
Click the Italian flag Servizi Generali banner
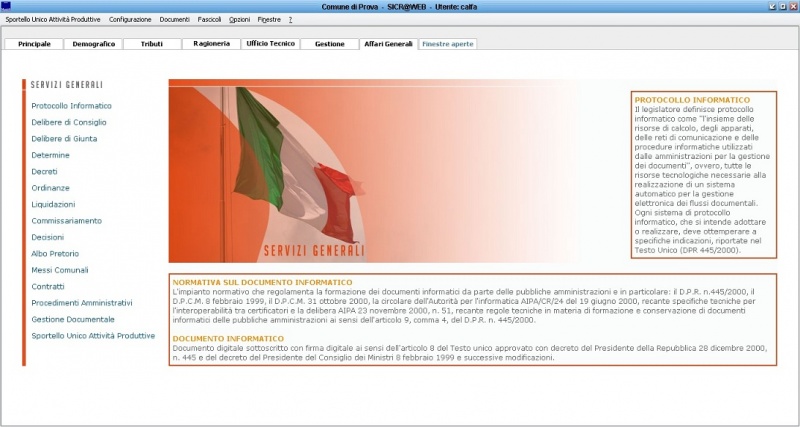coord(374,171)
